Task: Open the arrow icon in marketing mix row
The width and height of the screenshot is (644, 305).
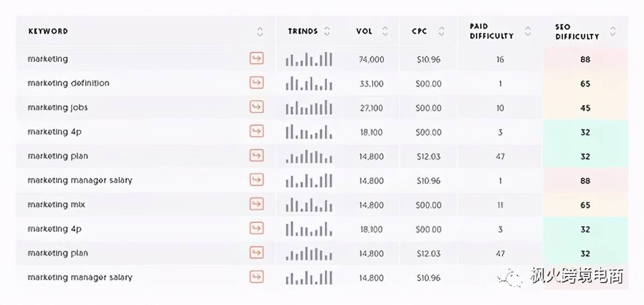Action: click(256, 204)
